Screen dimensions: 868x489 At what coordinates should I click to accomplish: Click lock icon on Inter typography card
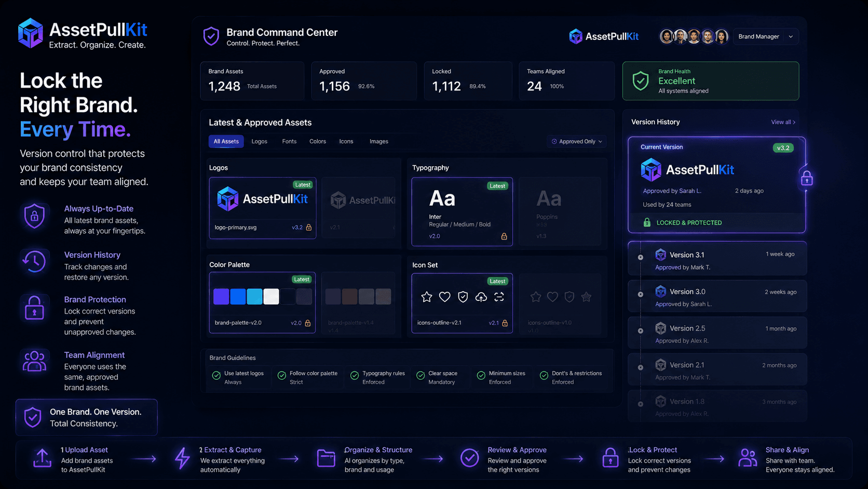click(x=504, y=236)
